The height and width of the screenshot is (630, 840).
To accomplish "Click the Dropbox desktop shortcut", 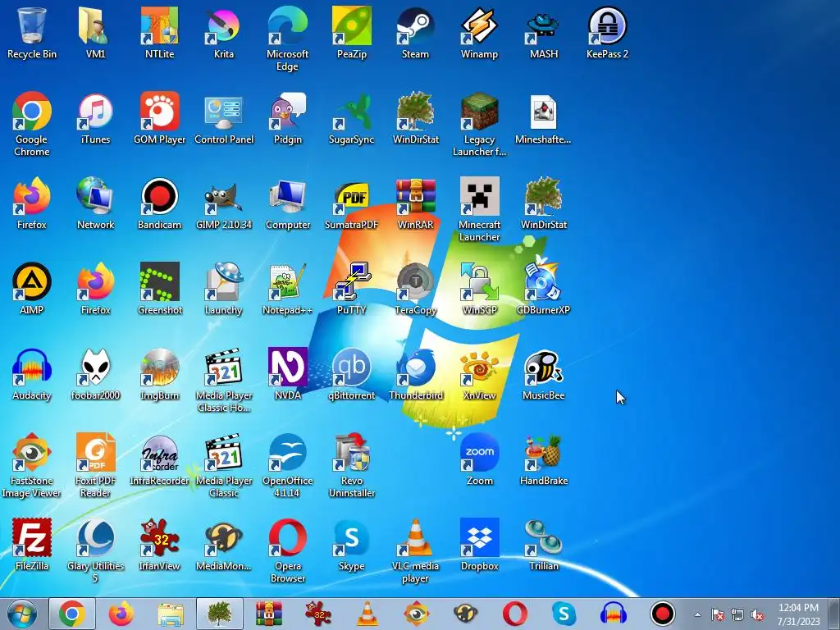I will [479, 545].
